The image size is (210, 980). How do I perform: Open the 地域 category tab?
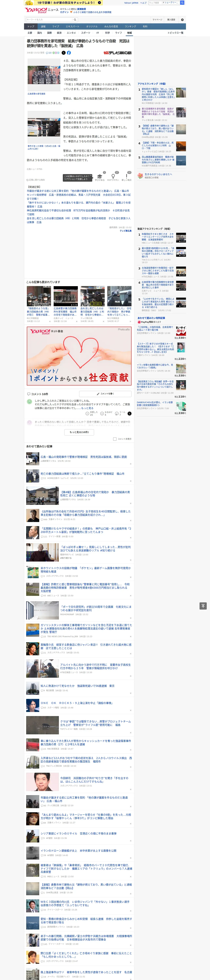129,33
